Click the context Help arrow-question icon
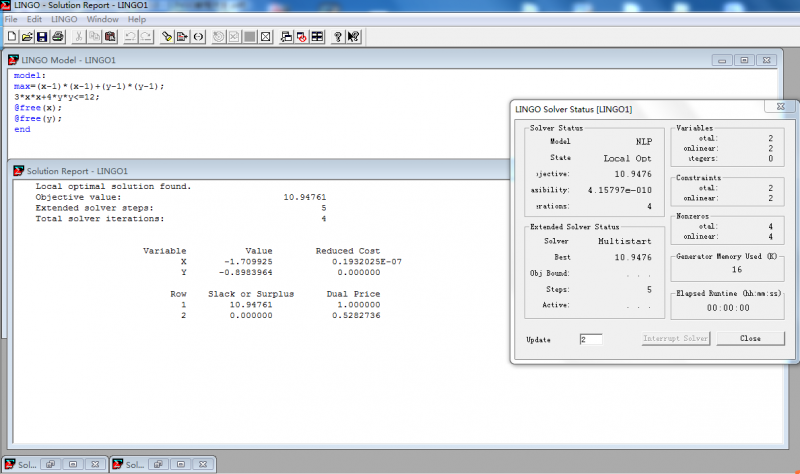The height and width of the screenshot is (474, 800). tap(353, 37)
